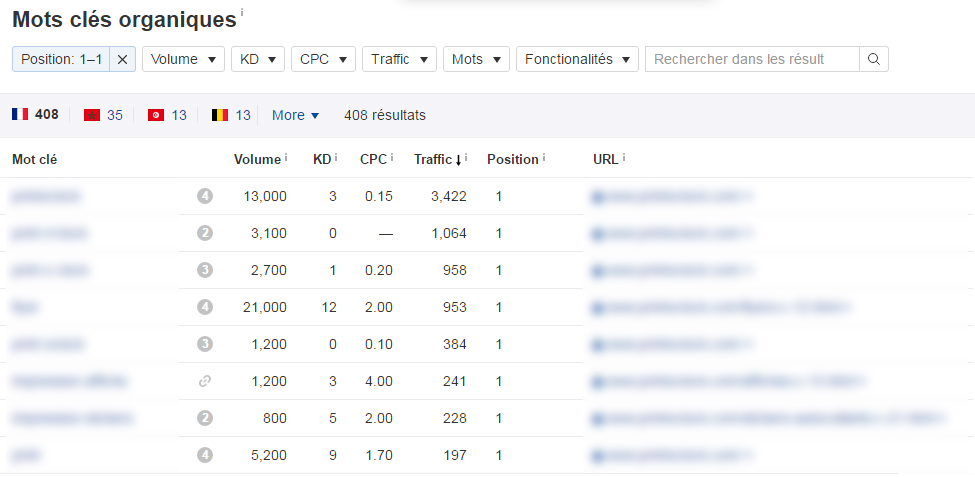Screen dimensions: 975x477
Task: Click link icon in traffic 241 row
Action: click(x=205, y=381)
